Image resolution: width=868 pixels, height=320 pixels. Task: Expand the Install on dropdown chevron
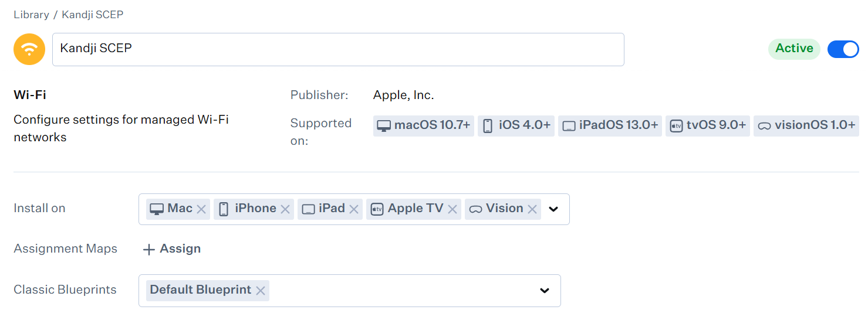pyautogui.click(x=553, y=209)
